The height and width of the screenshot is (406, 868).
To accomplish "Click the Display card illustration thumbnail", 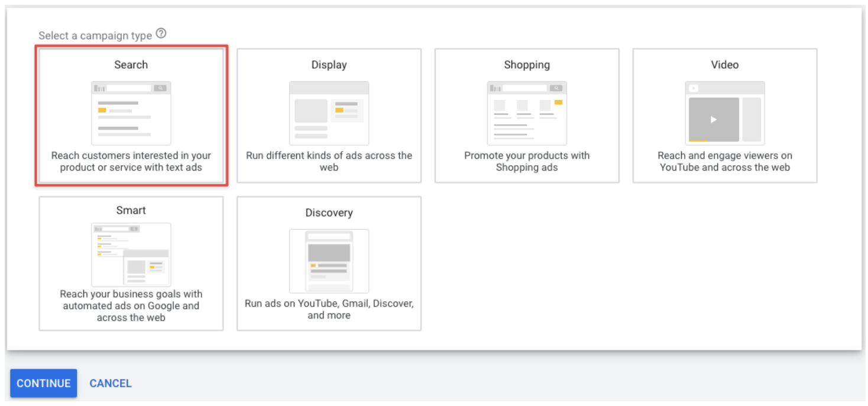I will coord(329,113).
